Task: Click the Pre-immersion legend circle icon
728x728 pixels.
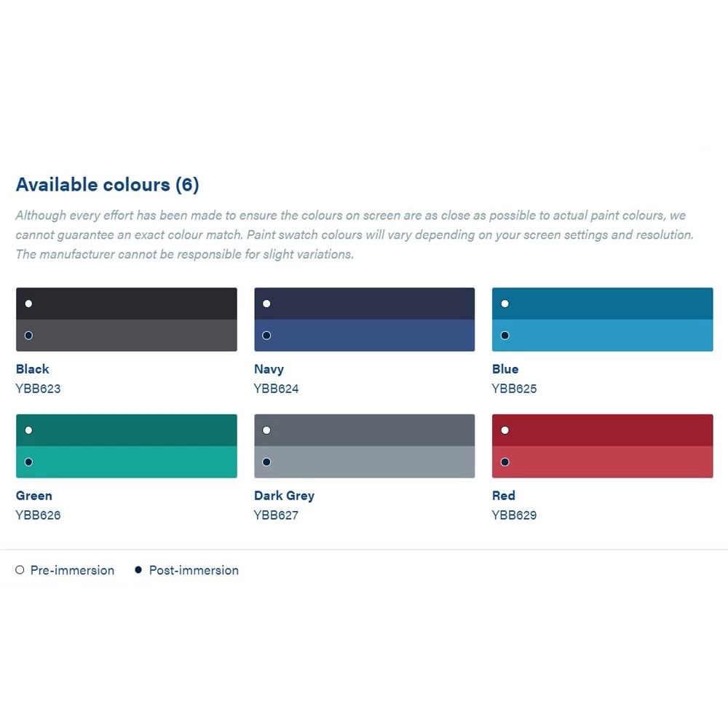Action: coord(20,570)
